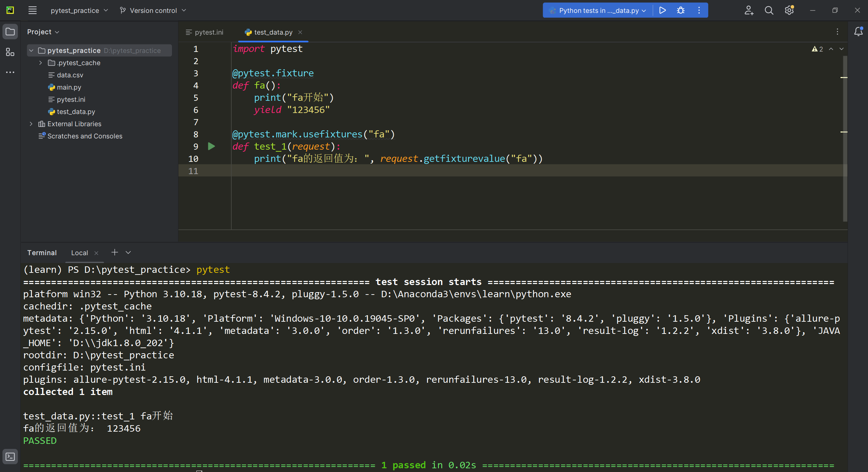Screen dimensions: 868x472
Task: Expand the .pytest_cache folder
Action: point(41,63)
